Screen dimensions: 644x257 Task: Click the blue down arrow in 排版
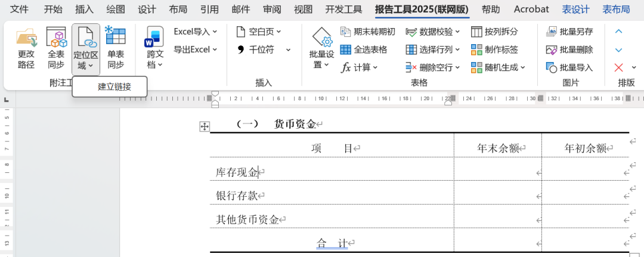(x=618, y=49)
